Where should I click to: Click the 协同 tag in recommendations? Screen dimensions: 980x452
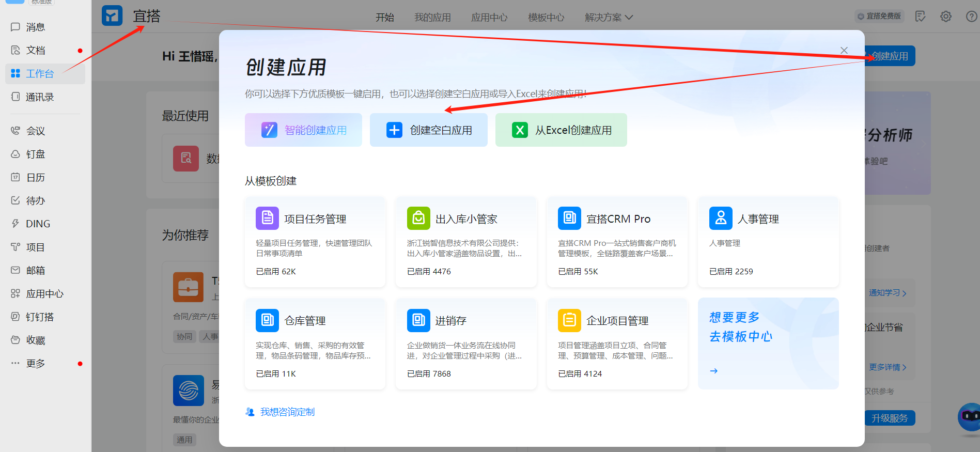[184, 336]
